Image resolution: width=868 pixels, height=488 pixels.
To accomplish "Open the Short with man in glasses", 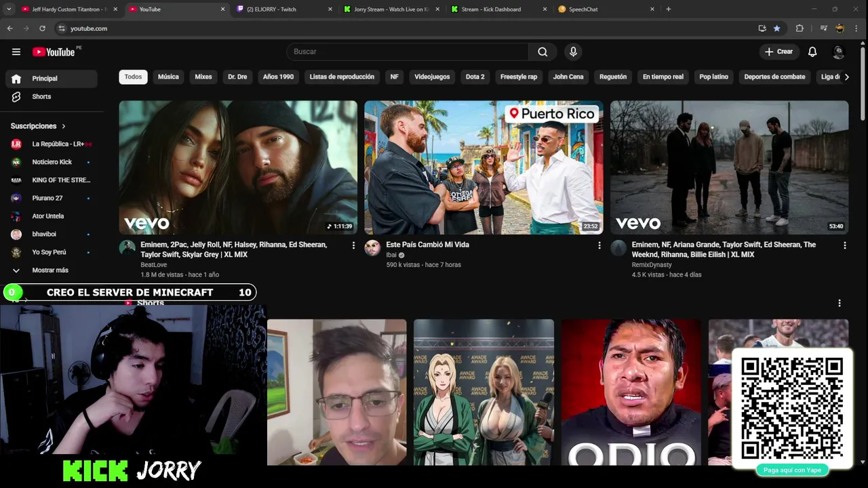I will (x=337, y=392).
